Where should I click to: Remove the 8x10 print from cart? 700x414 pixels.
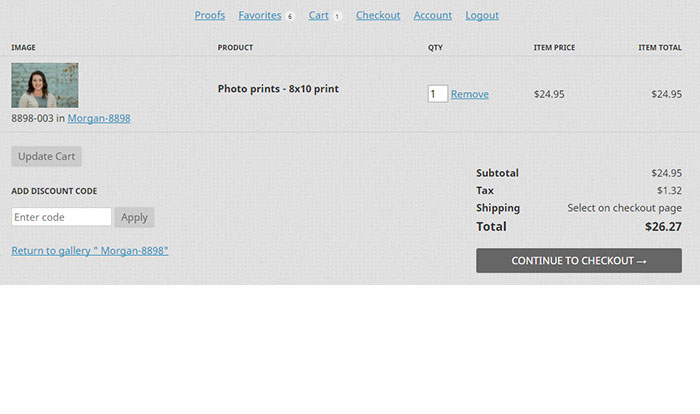(470, 94)
